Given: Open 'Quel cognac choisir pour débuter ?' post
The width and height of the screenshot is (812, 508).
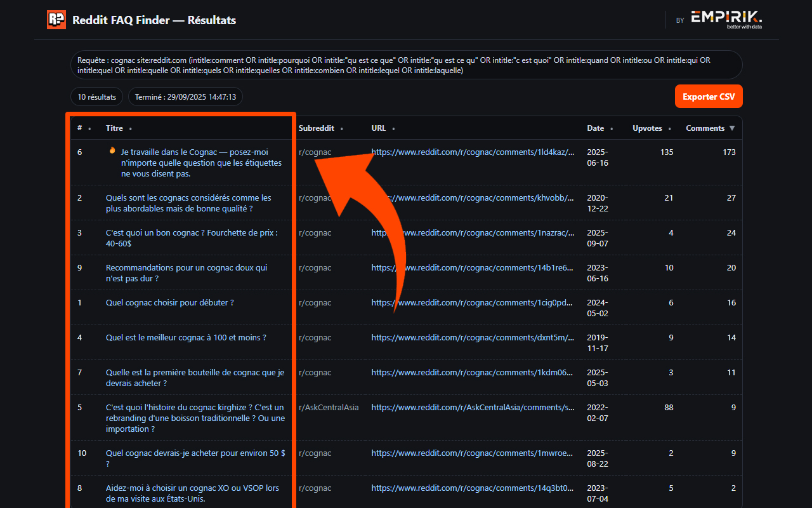Looking at the screenshot, I should coord(169,303).
